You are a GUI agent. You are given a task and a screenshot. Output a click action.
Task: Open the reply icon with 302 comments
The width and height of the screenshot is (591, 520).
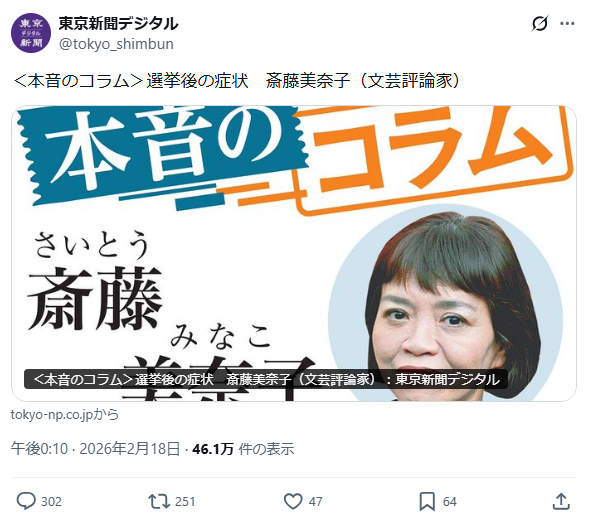[26, 501]
